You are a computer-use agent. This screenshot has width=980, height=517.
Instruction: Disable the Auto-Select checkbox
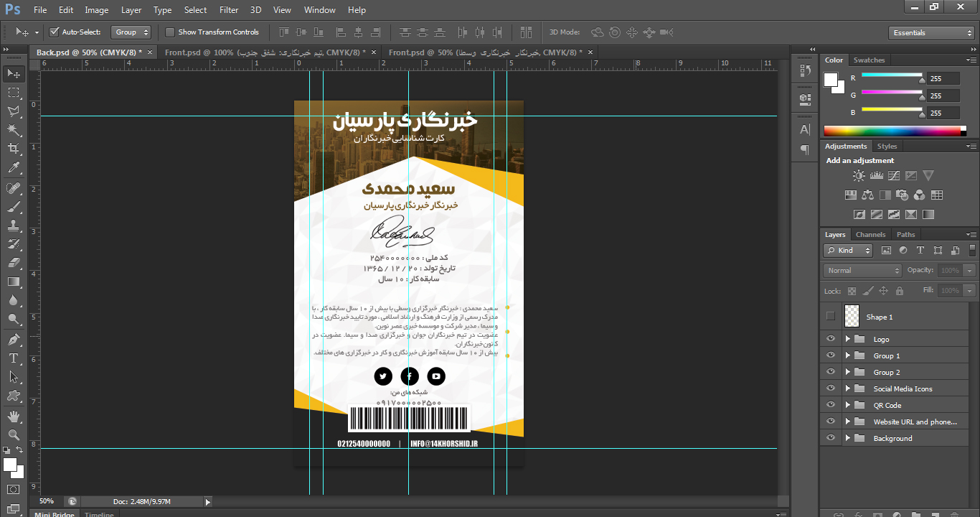[x=55, y=32]
